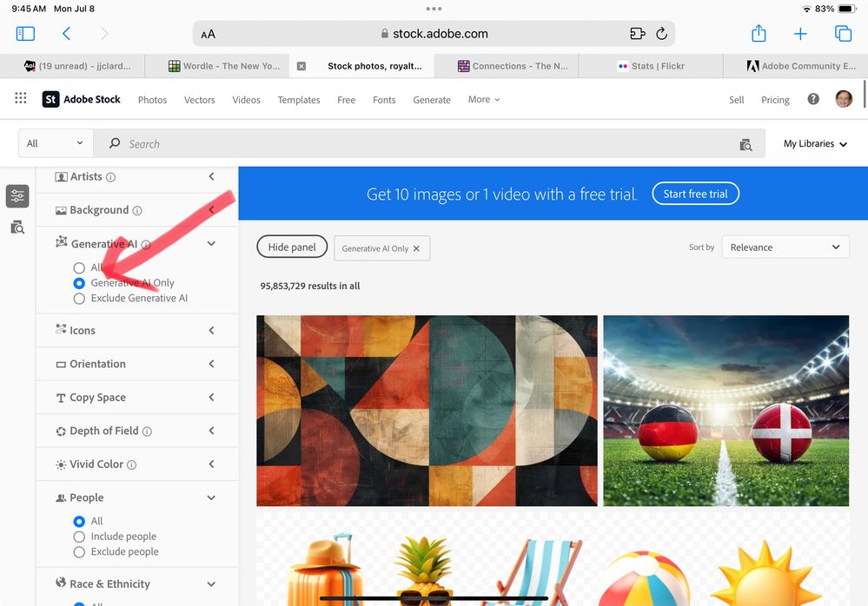
Task: Click the Depth of Field info icon
Action: click(x=147, y=431)
